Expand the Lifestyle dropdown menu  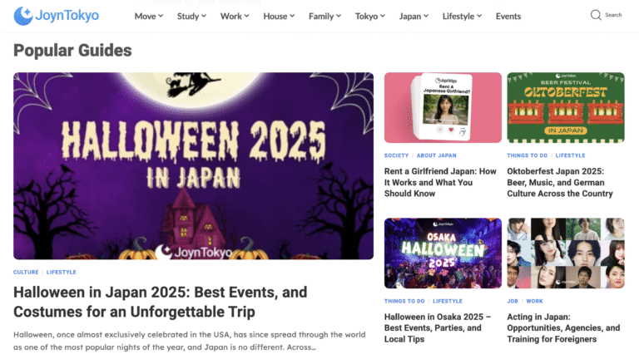pos(463,16)
